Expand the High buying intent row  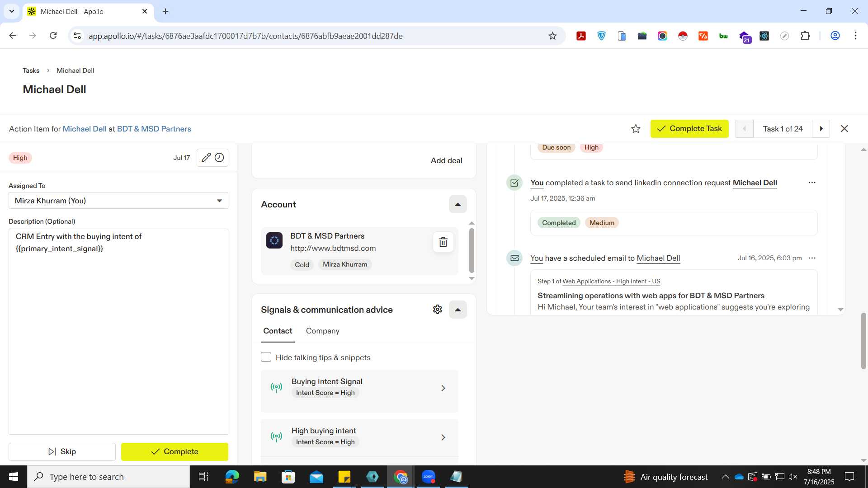pyautogui.click(x=359, y=437)
